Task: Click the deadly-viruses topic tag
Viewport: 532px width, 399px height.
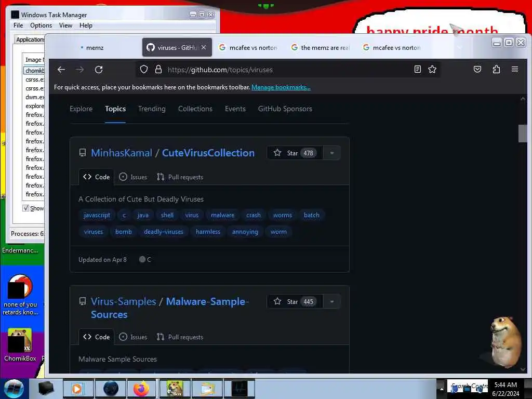Action: 164,232
